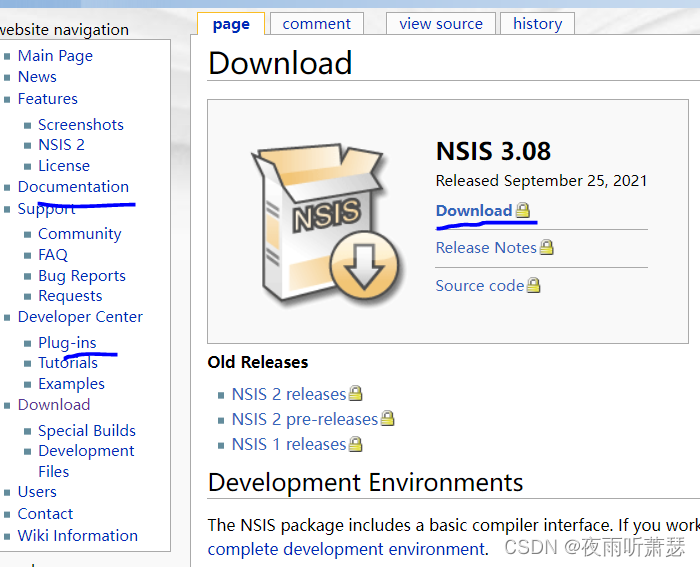The width and height of the screenshot is (700, 567).
Task: Open Users in sidebar
Action: [37, 492]
